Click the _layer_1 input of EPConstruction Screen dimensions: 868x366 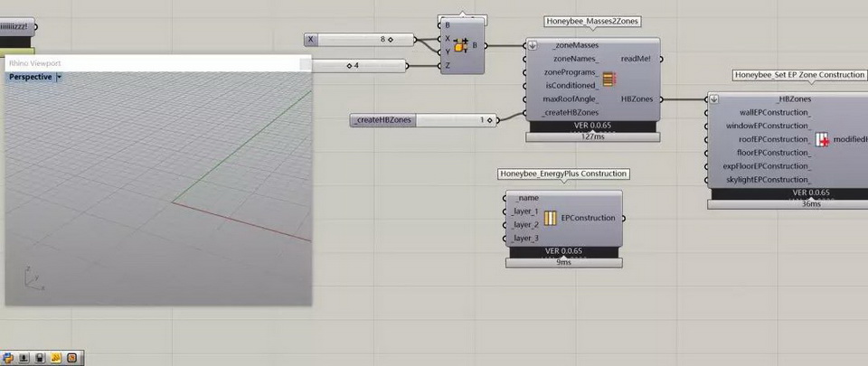pos(524,211)
